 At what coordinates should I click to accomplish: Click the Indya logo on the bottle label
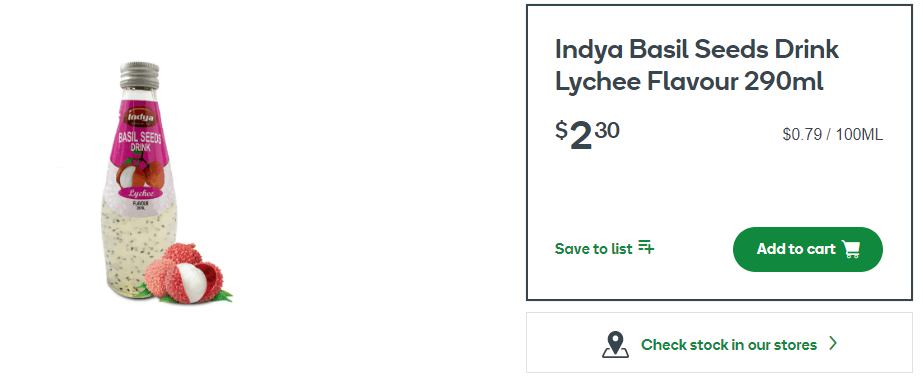pyautogui.click(x=140, y=117)
